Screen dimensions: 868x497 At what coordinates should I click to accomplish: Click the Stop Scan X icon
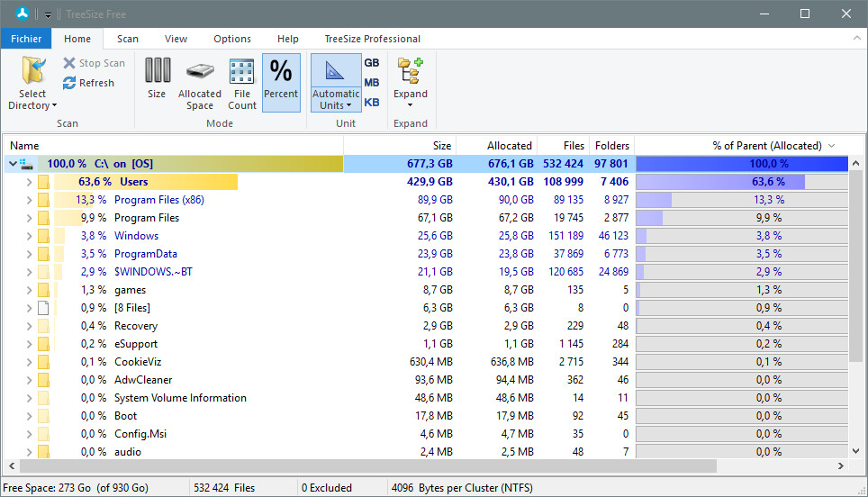pyautogui.click(x=69, y=63)
